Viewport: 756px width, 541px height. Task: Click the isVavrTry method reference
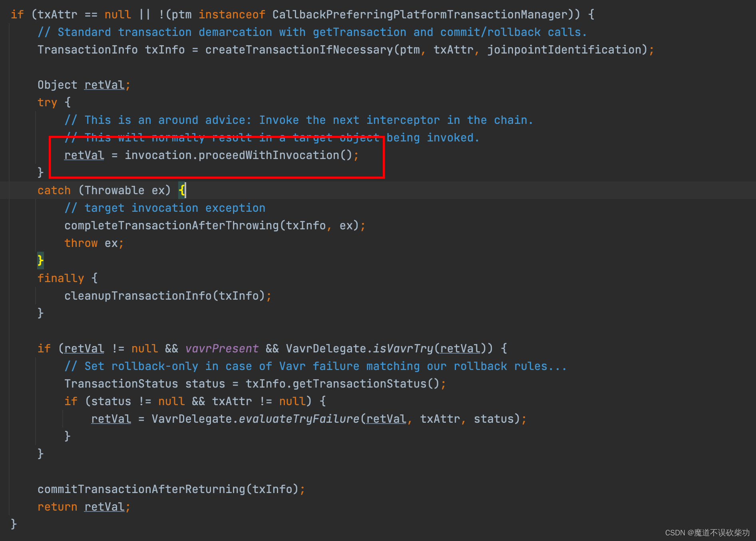(403, 349)
